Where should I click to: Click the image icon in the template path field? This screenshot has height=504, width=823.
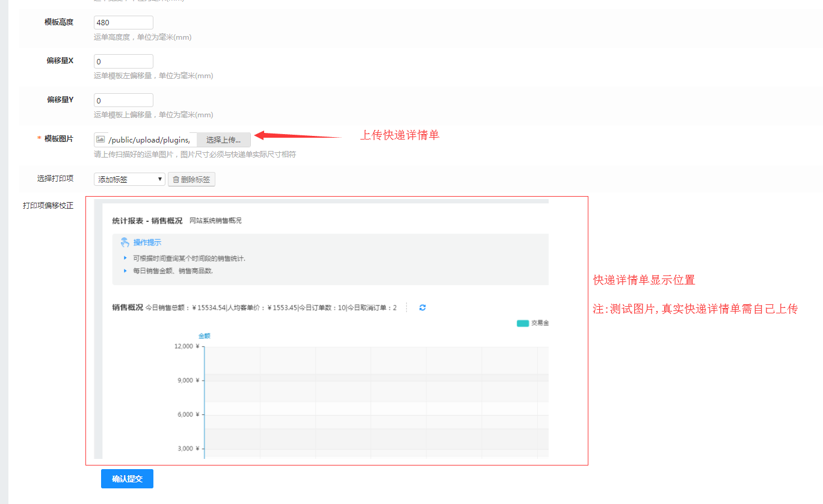(100, 140)
